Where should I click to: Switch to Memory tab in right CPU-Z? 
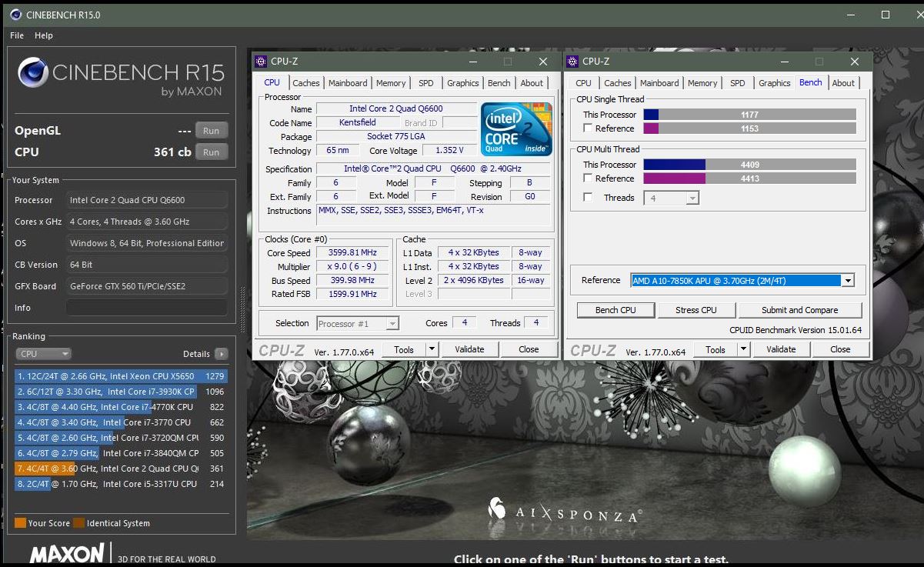(702, 83)
